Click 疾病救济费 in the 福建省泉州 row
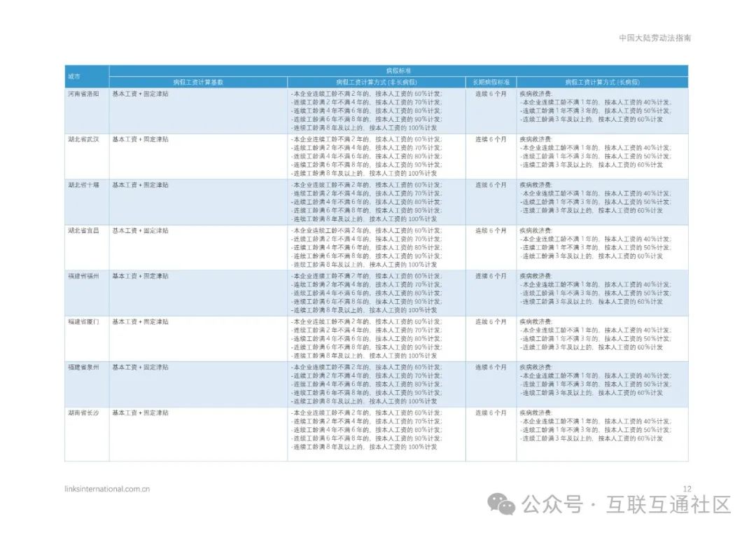The image size is (756, 535). [535, 368]
